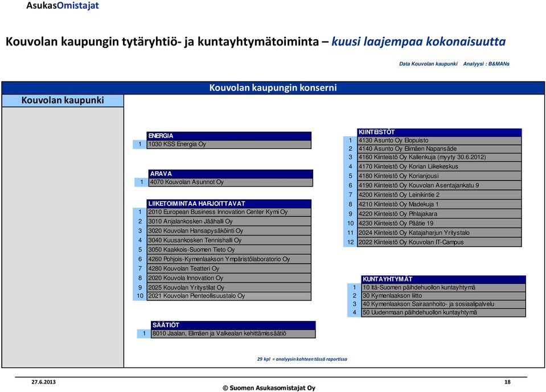This screenshot has width=546, height=392.
Task: Select row '4180 Kiinteistö Oy Korianjousi'
Action: (439, 176)
